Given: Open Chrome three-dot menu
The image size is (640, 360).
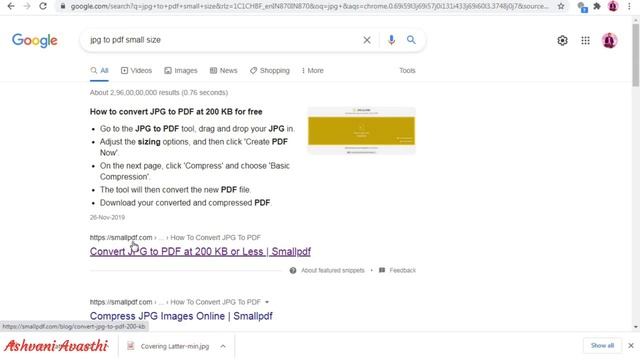Looking at the screenshot, I should point(629,6).
